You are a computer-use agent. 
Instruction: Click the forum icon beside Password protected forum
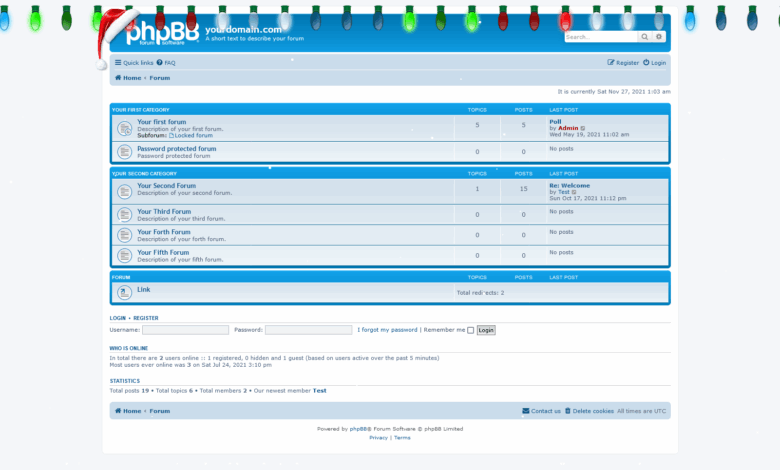pos(124,152)
